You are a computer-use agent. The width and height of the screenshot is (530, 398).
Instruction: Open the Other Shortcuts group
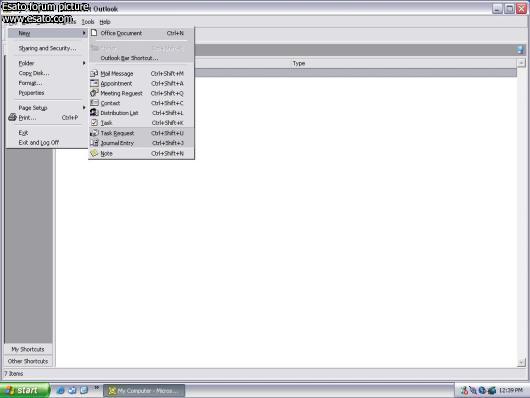[28, 361]
